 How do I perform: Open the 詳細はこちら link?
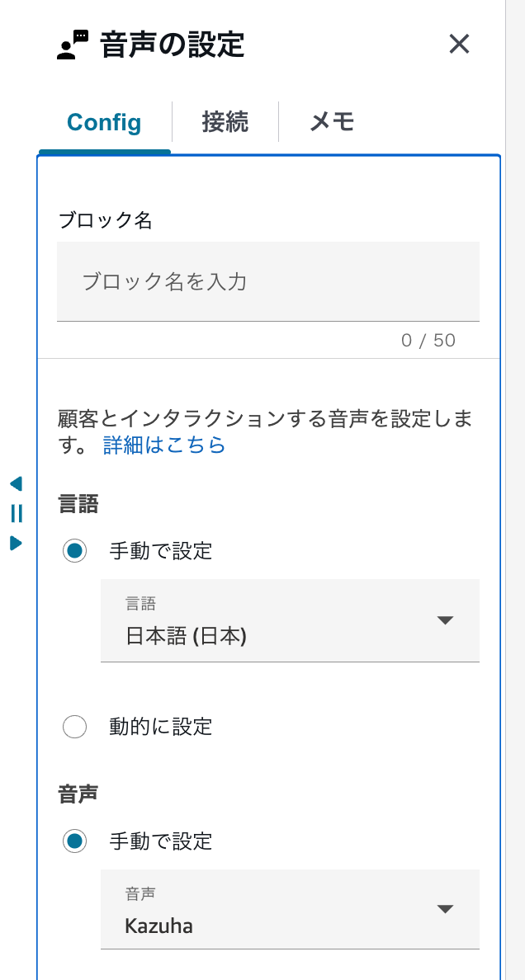click(x=165, y=444)
